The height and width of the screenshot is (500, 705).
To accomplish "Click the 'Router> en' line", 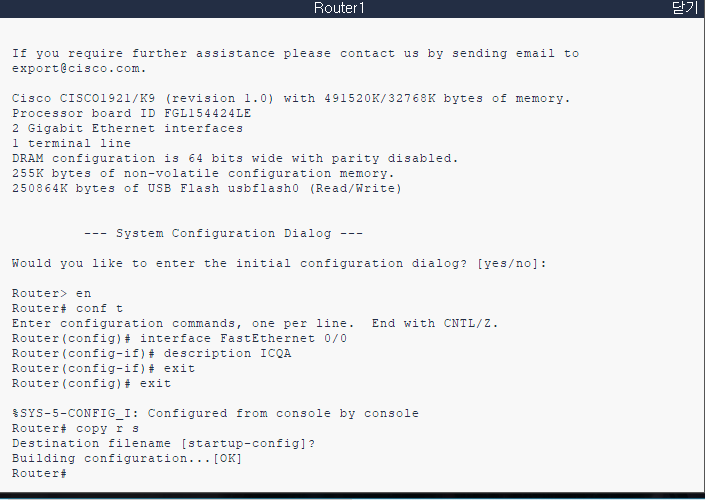I will (x=52, y=294).
